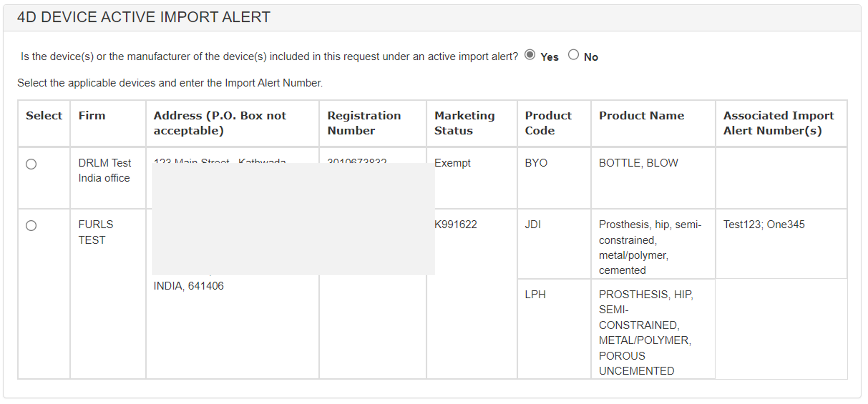Screen dimensions: 868x404
Task: Select the FURLS TEST firm row
Action: click(x=31, y=226)
